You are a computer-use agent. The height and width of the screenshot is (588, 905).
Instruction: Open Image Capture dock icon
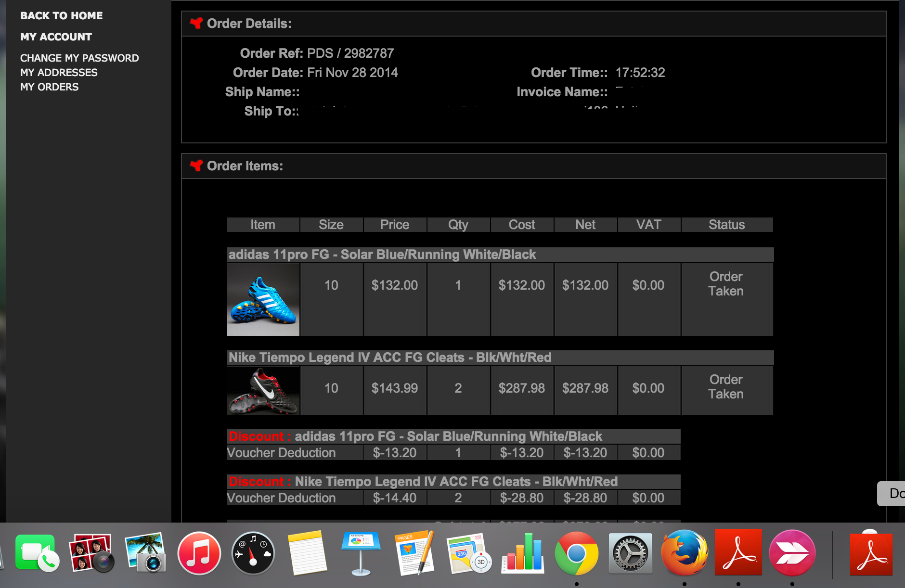click(145, 553)
